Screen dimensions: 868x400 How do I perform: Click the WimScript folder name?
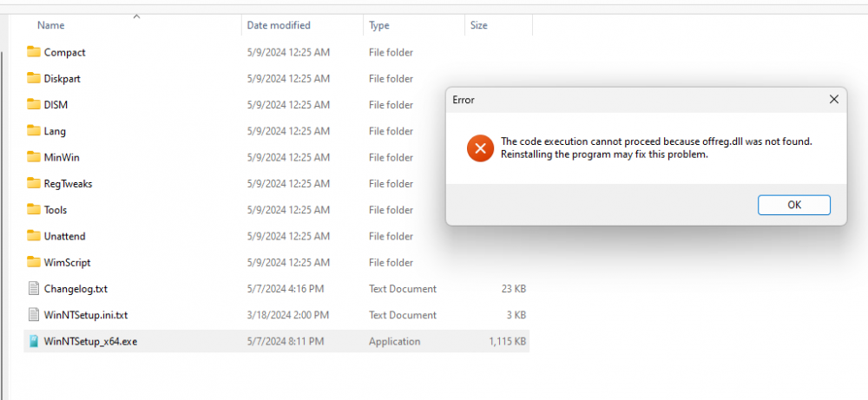(x=68, y=262)
